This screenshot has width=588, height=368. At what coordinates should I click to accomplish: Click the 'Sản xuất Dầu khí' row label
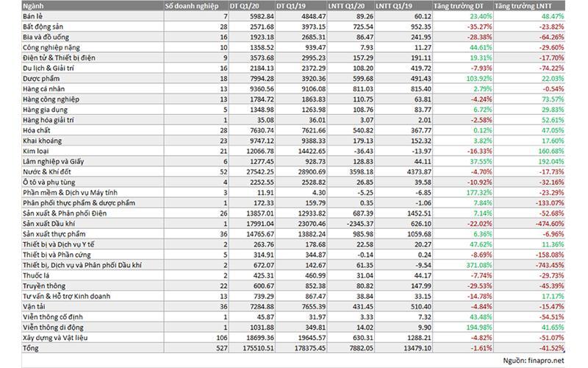pyautogui.click(x=49, y=222)
